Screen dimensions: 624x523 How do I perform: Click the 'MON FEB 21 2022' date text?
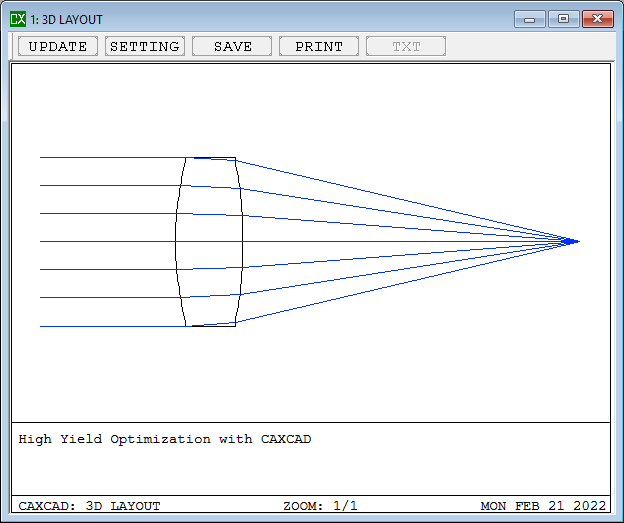[x=543, y=506]
